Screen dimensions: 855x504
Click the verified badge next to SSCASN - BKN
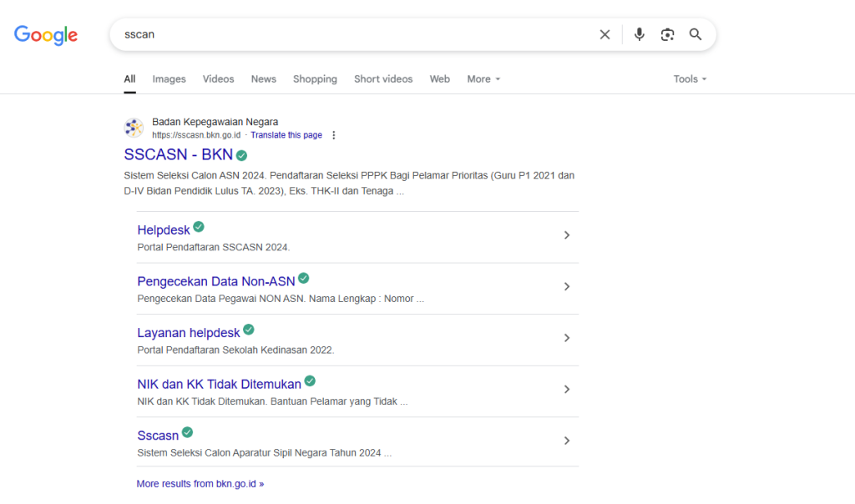(241, 156)
